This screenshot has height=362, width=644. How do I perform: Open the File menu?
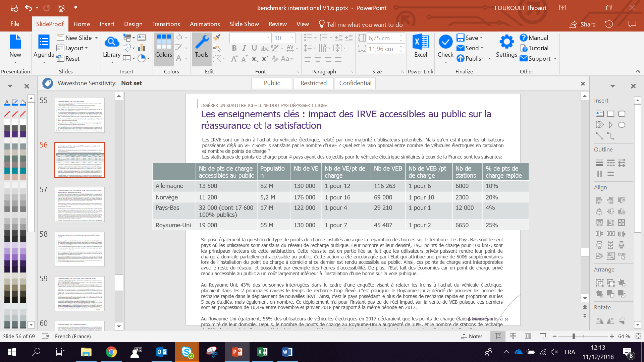point(15,24)
